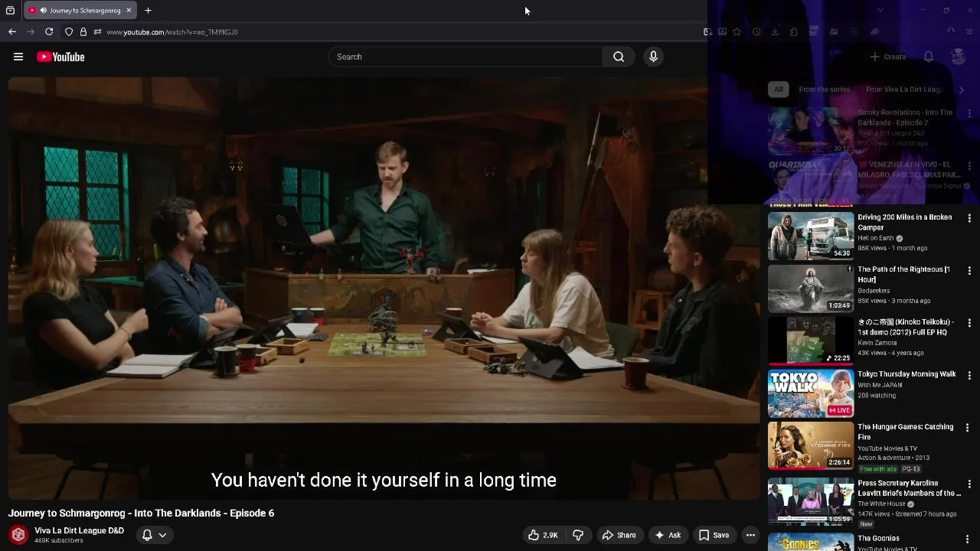
Task: Open Driving 200 Miles in a Broken Camper thumbnail
Action: tap(811, 236)
